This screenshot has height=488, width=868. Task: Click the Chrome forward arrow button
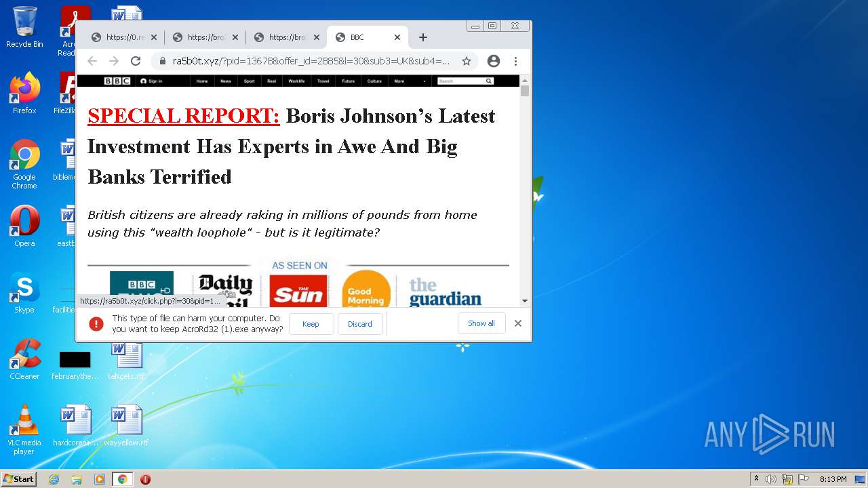(x=114, y=61)
